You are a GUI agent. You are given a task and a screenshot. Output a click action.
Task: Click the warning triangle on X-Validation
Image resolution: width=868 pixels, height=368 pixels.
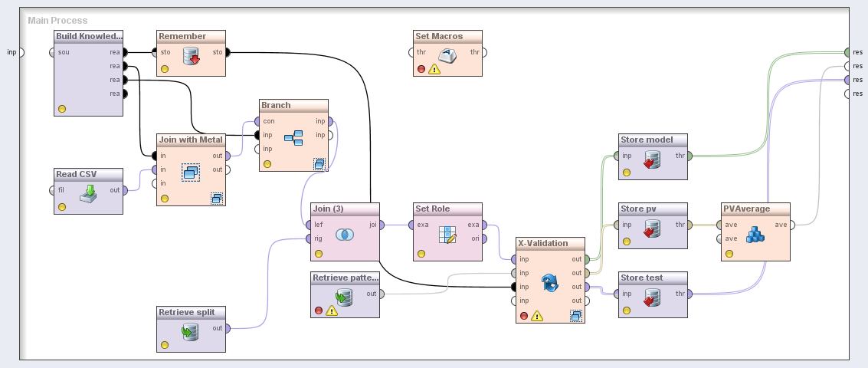click(x=536, y=315)
